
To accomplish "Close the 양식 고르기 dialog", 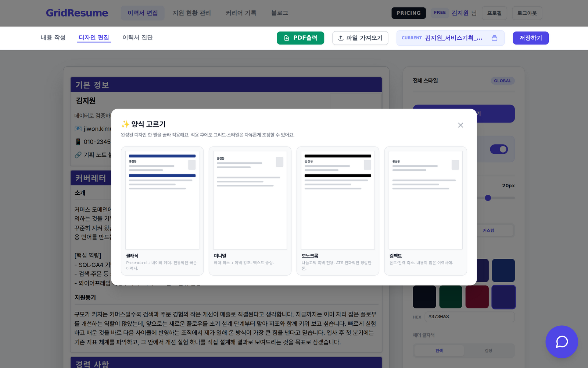I will click(x=460, y=125).
